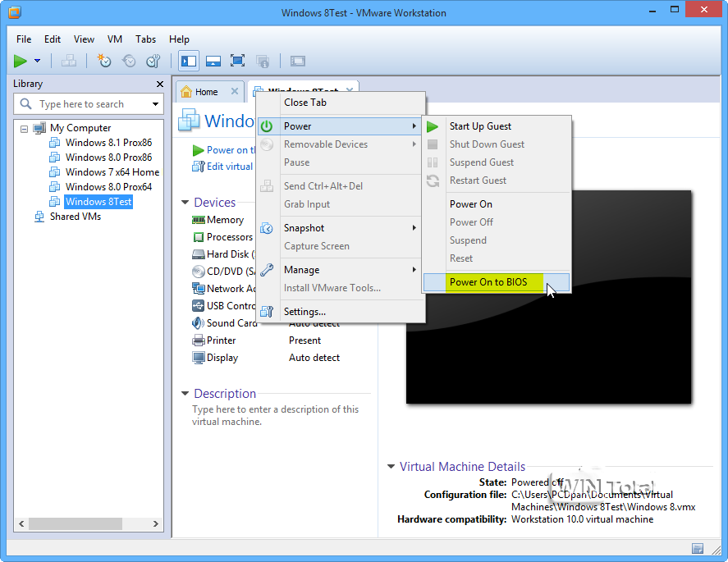Click the Take Snapshot toolbar icon

click(x=104, y=61)
